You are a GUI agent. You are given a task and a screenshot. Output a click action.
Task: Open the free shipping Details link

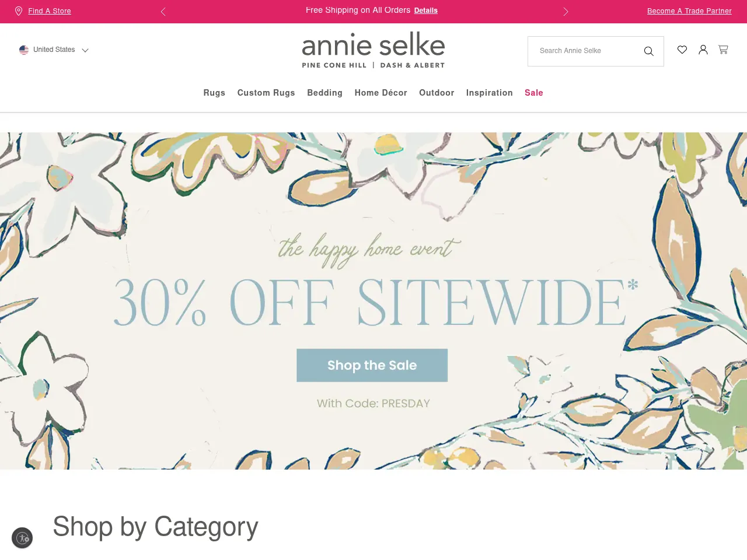[x=425, y=10]
